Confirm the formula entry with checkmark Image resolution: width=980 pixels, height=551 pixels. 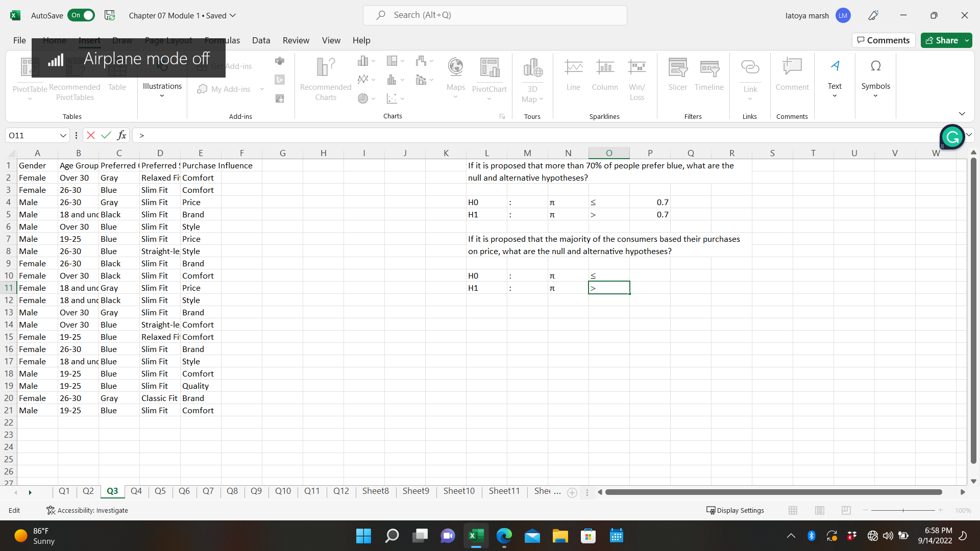106,135
